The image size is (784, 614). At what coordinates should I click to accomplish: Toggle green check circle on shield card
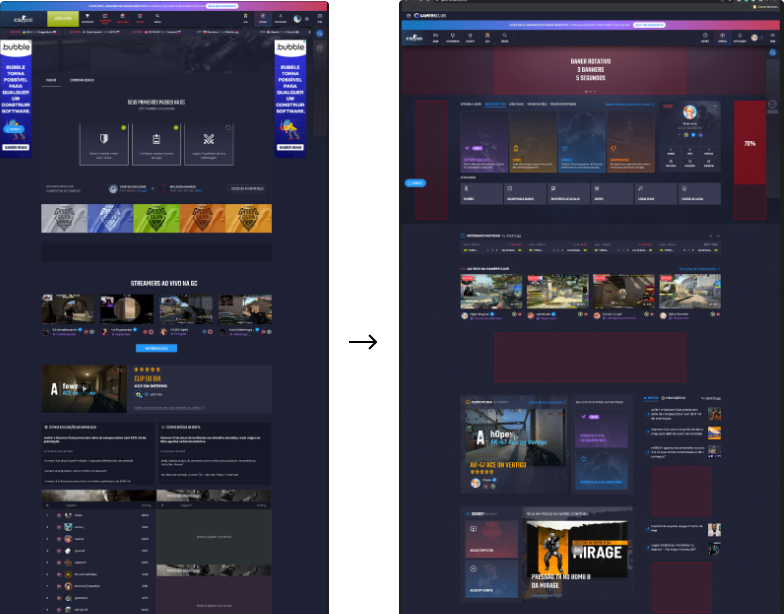tap(124, 128)
